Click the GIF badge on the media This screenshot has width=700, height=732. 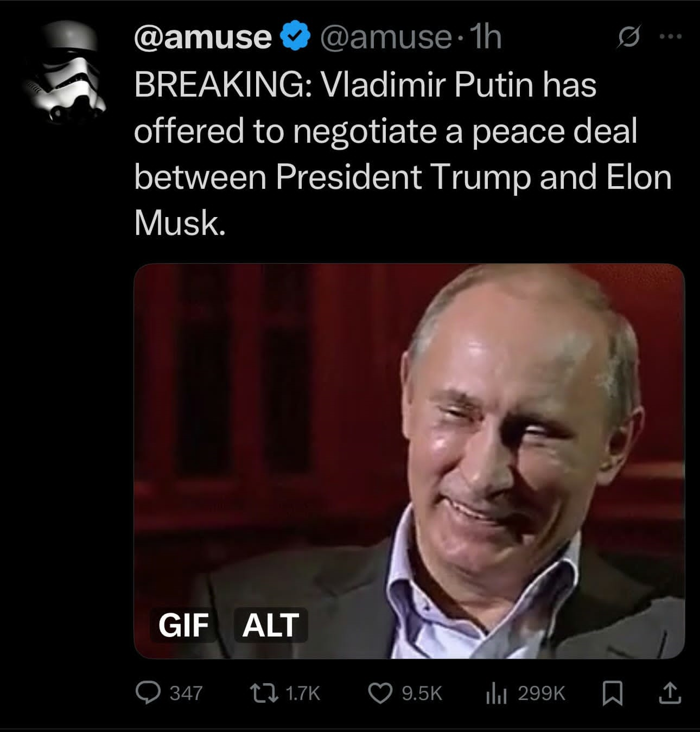point(183,625)
